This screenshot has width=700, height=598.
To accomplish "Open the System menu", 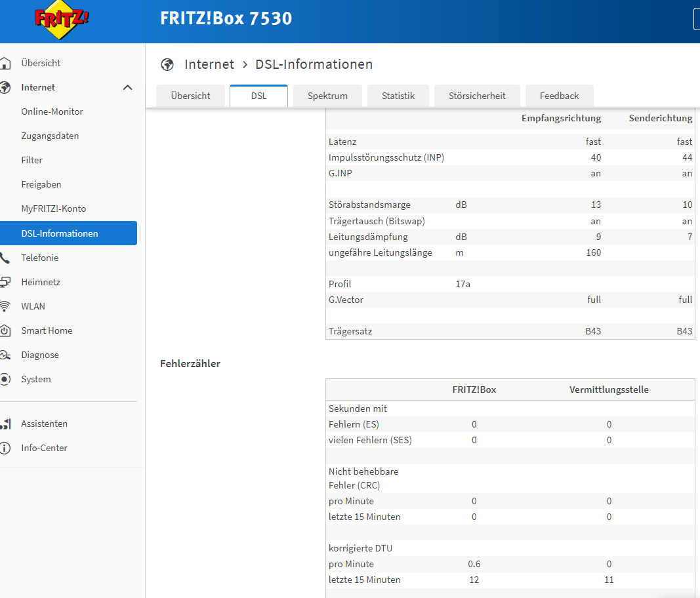I will click(35, 380).
